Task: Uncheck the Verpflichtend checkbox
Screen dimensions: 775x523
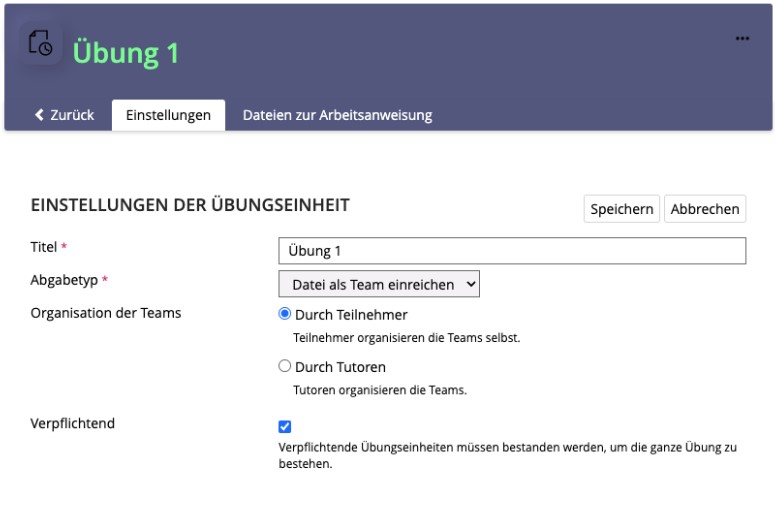Action: tap(285, 426)
